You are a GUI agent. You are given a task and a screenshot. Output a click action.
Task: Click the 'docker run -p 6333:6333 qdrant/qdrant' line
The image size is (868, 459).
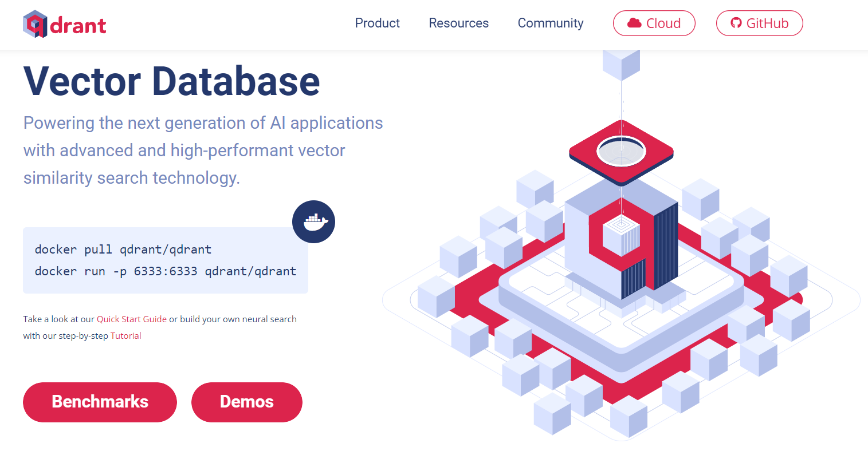[x=166, y=271]
